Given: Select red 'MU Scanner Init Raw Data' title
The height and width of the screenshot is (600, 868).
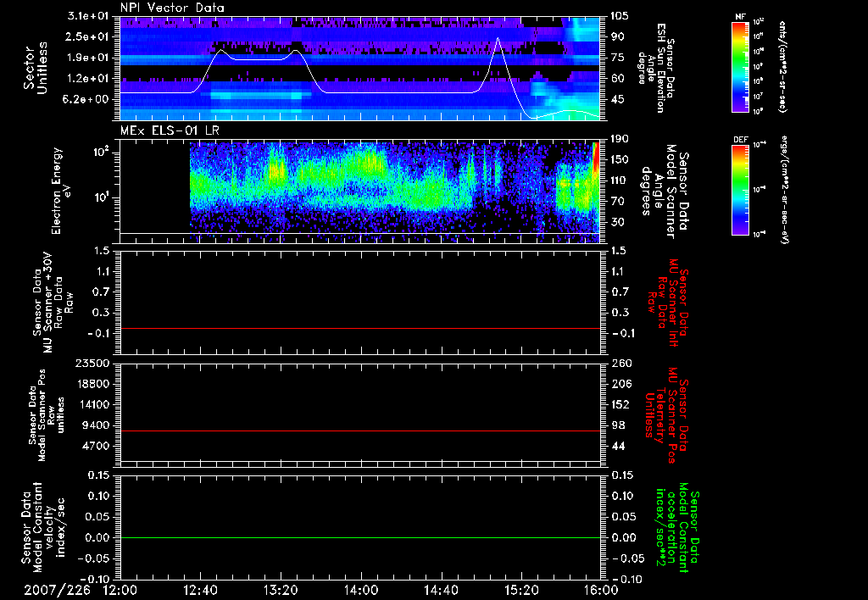Looking at the screenshot, I should tap(667, 303).
